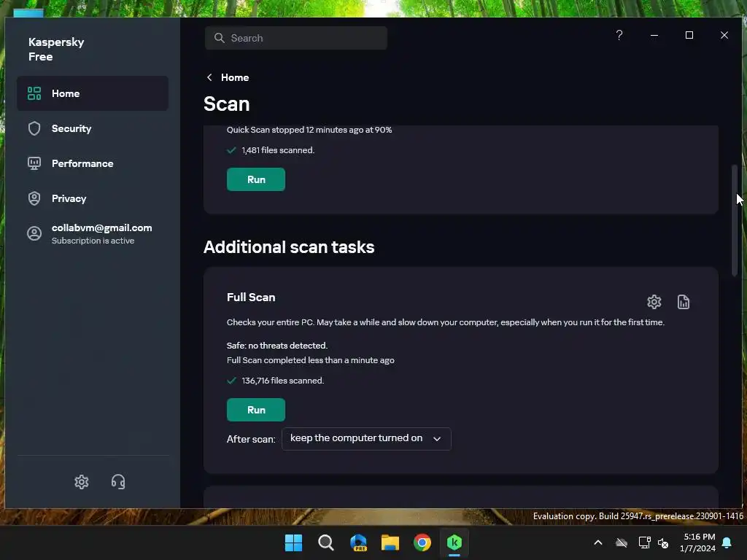Open the notification bell

pyautogui.click(x=727, y=542)
